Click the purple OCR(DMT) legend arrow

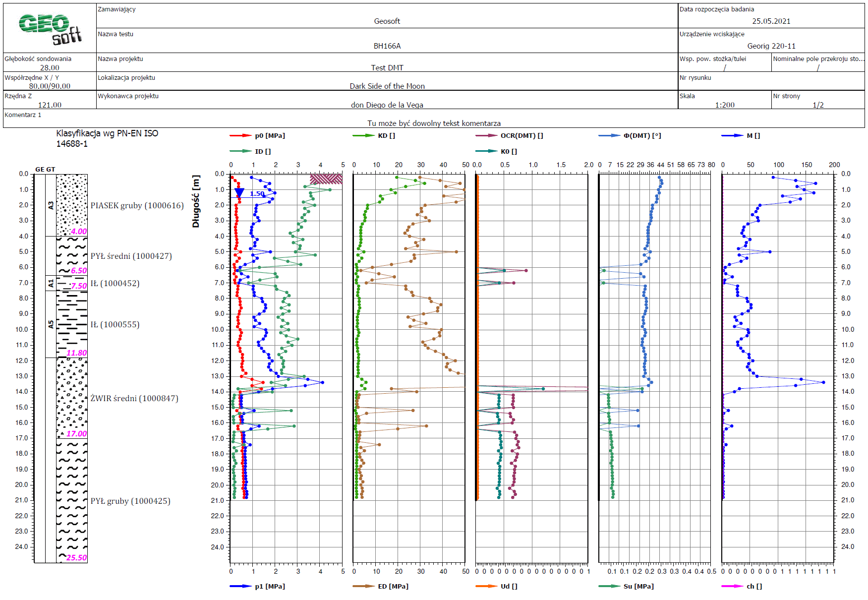coord(486,135)
